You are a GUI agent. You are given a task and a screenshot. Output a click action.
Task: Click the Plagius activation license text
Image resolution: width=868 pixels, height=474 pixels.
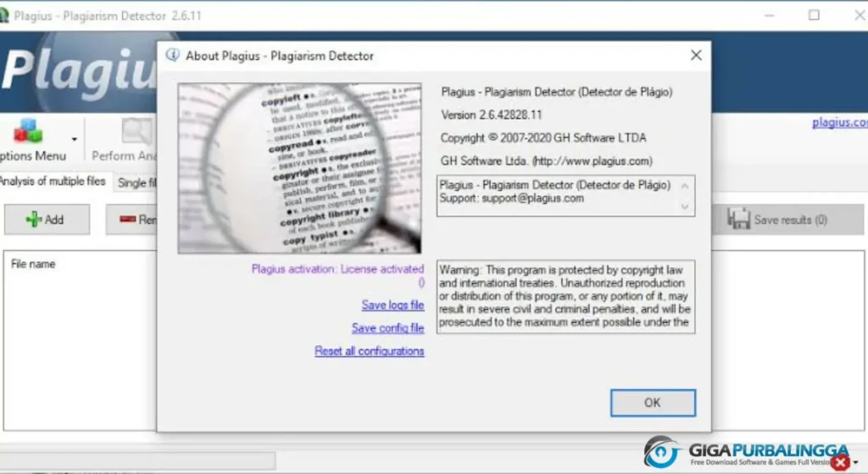click(337, 269)
